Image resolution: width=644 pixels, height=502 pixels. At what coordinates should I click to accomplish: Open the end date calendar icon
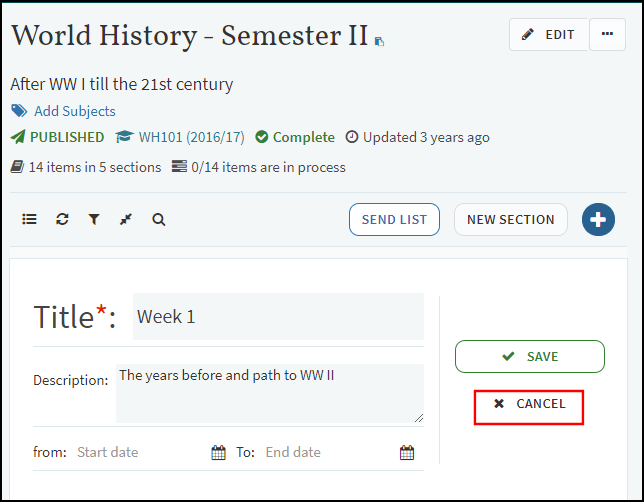[407, 453]
